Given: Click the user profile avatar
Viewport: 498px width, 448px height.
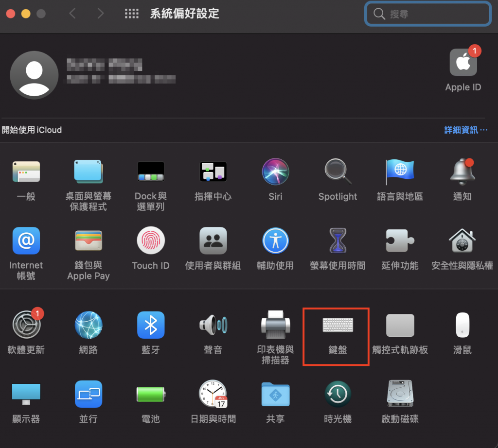Looking at the screenshot, I should [34, 75].
